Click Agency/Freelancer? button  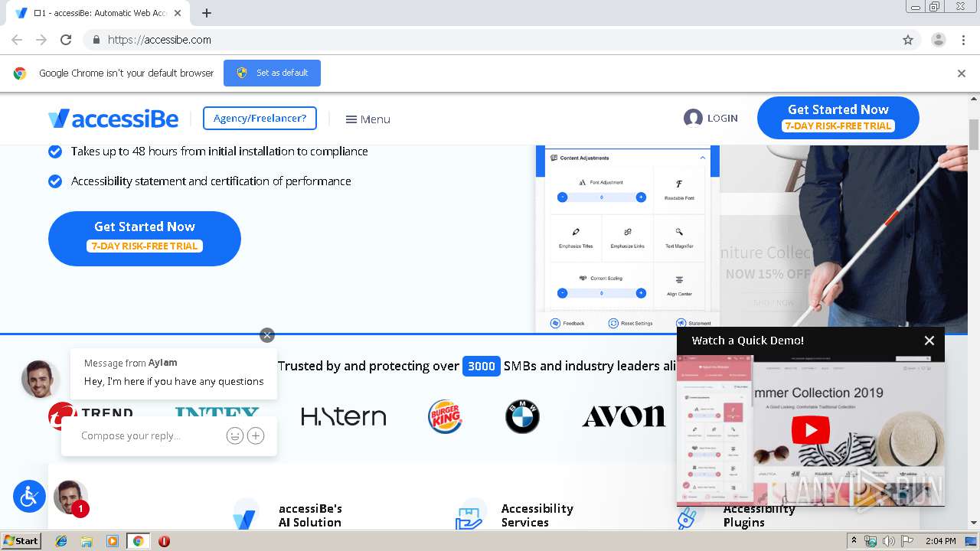click(x=260, y=118)
